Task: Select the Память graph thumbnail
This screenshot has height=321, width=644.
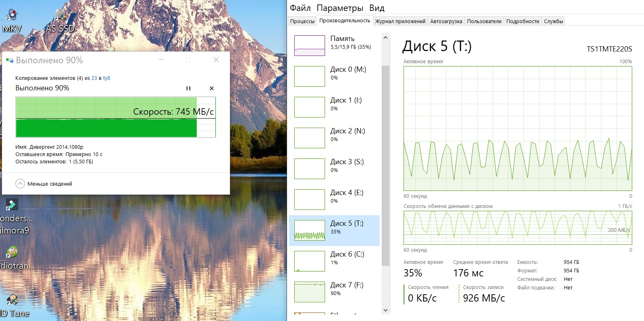Action: coord(310,45)
